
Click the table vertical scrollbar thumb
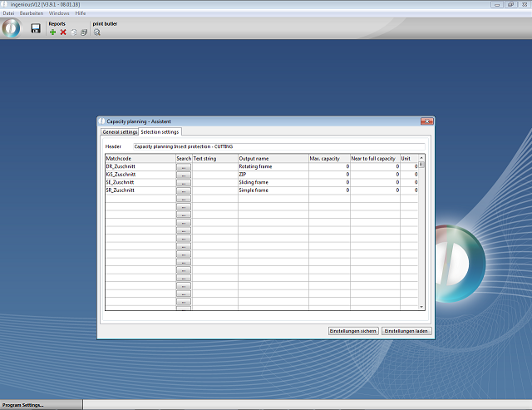[421, 165]
